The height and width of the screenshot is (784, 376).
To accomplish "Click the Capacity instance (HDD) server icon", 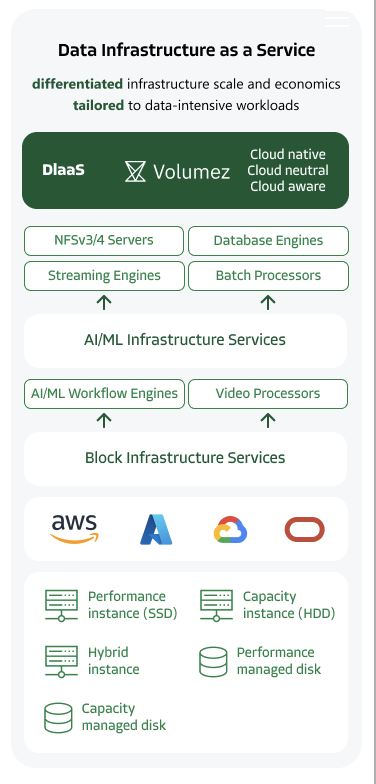I will click(x=216, y=606).
